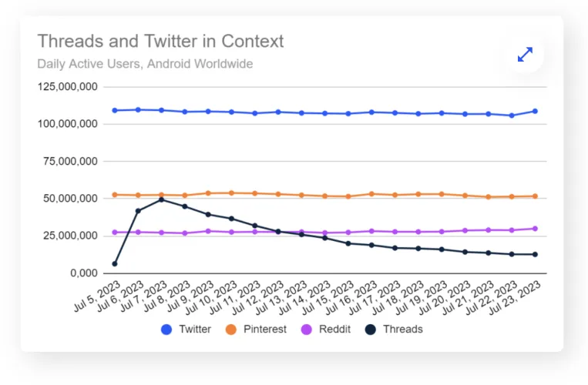The image size is (588, 385).
Task: Click the orange Pinterest legend dot
Action: (231, 329)
